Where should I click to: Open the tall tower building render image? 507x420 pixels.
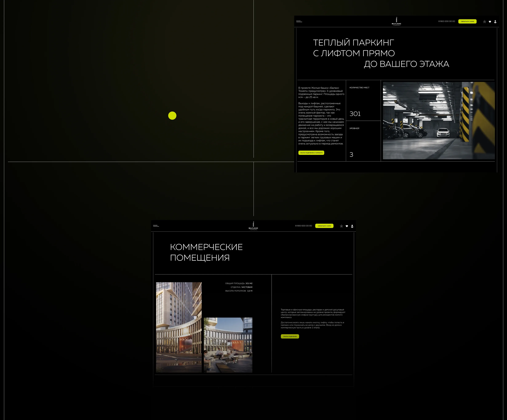pyautogui.click(x=179, y=327)
